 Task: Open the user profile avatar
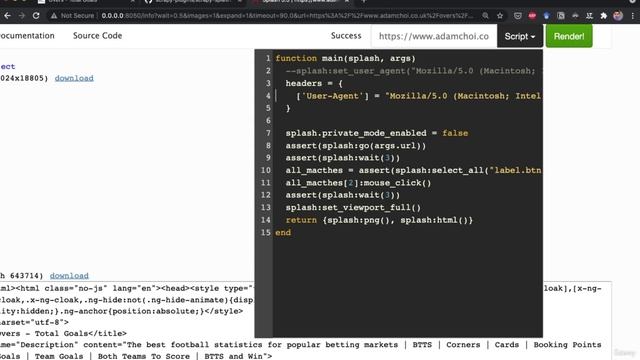tap(618, 16)
